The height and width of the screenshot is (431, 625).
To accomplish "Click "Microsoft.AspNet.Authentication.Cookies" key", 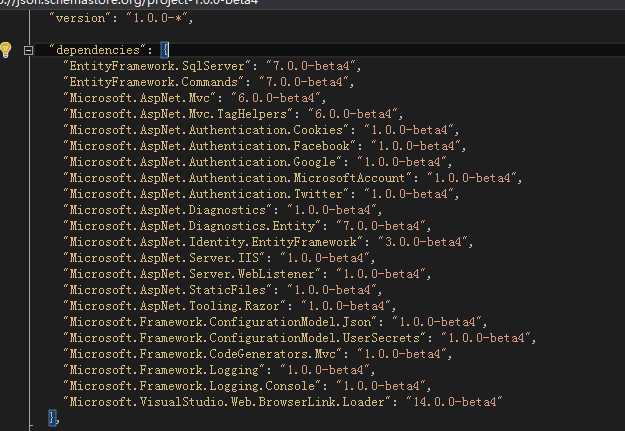I will 206,130.
